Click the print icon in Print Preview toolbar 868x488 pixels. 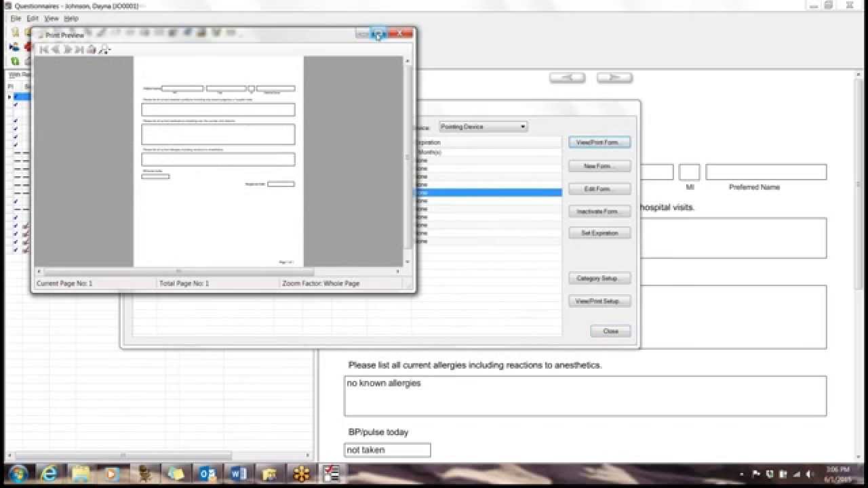(92, 49)
